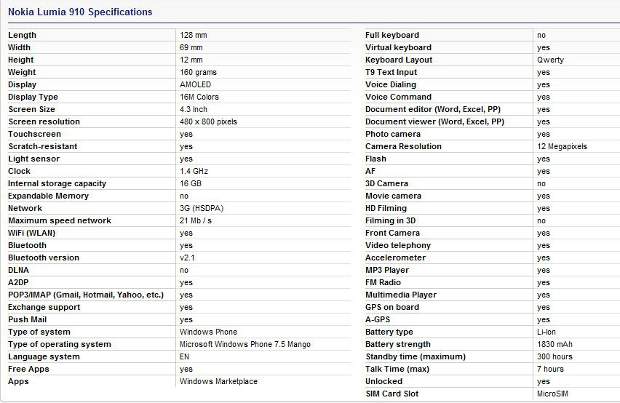Image resolution: width=620 pixels, height=403 pixels.
Task: Click the '12 Megapixels' value
Action: (562, 146)
